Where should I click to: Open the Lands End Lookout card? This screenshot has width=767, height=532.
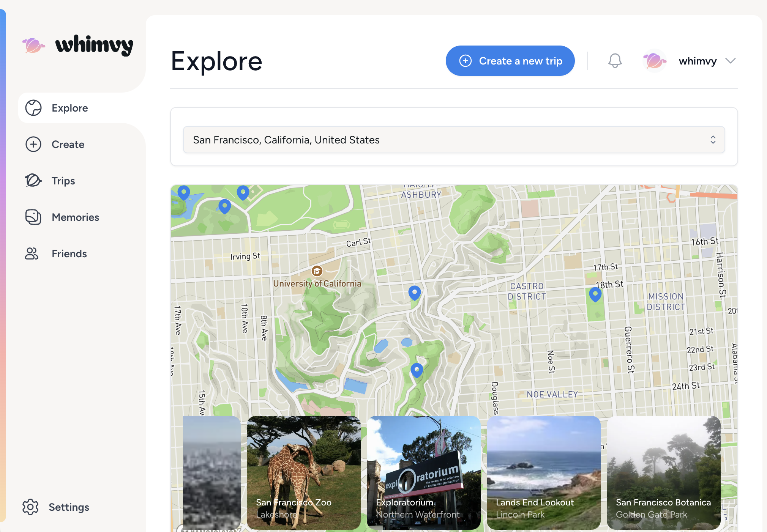[543, 472]
